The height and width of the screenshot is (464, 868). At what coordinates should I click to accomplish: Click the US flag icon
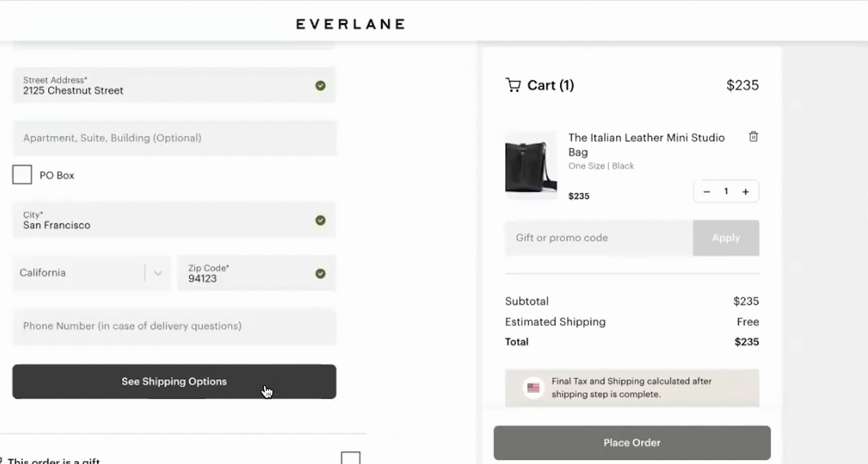533,388
